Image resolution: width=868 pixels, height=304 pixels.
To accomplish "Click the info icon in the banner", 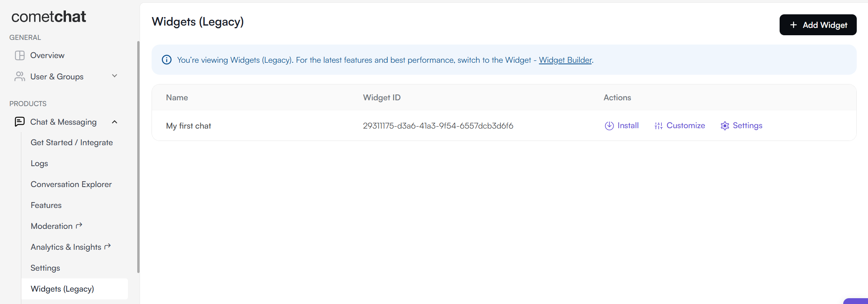I will click(167, 60).
